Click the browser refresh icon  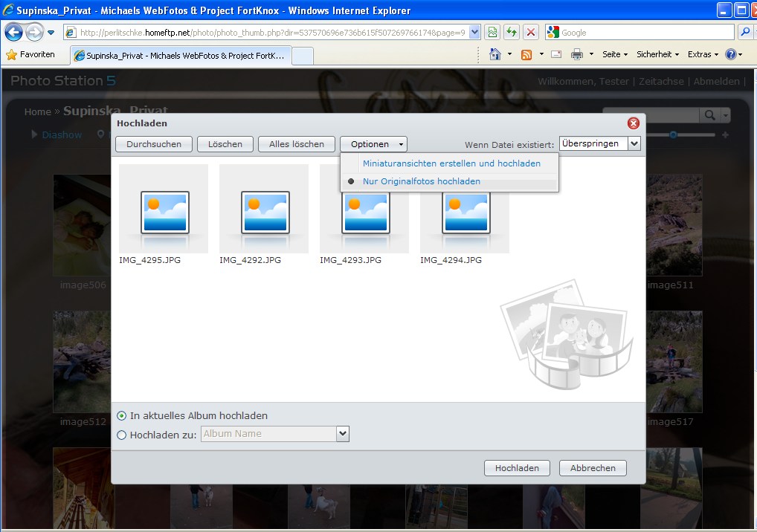click(512, 33)
